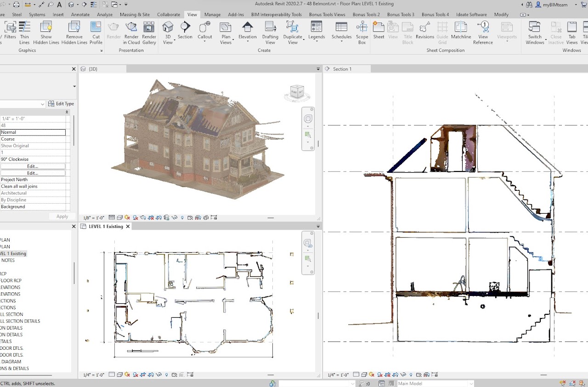Select WALL SECTION DETAILS in the project browser
Screen dimensions: 588x387
coord(20,321)
